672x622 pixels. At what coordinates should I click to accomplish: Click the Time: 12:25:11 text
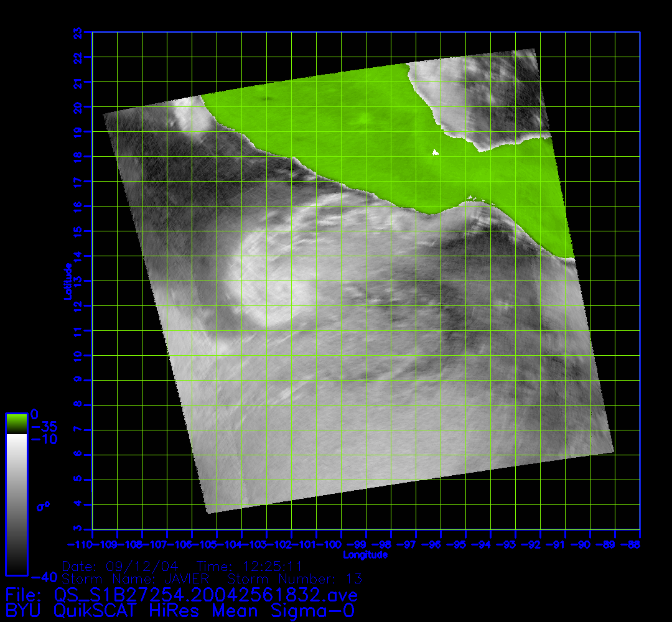point(249,567)
